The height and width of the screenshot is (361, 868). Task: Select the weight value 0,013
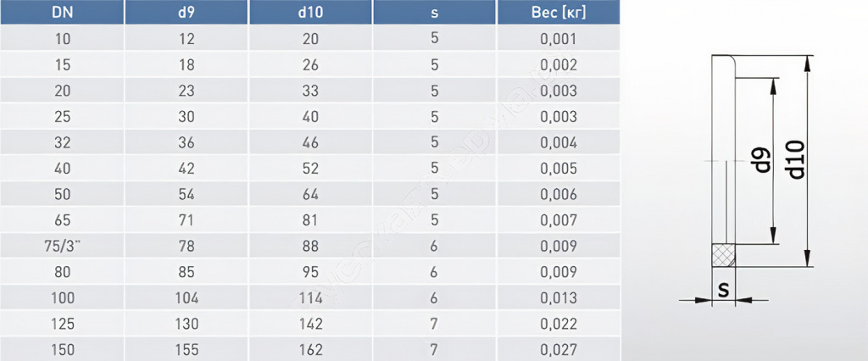(558, 297)
